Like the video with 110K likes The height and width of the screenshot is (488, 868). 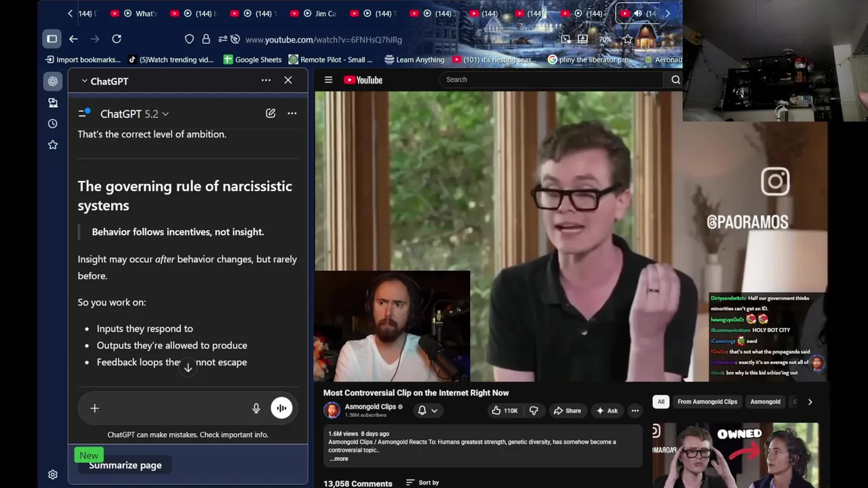point(505,411)
